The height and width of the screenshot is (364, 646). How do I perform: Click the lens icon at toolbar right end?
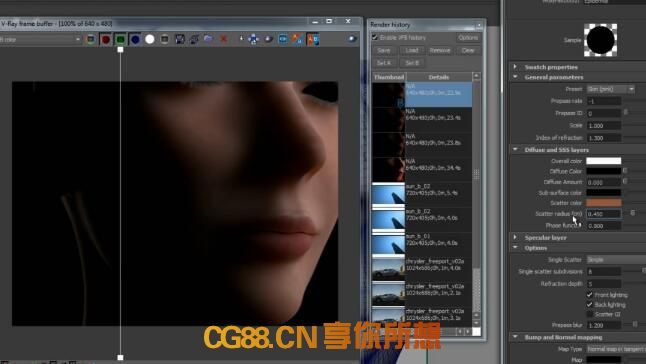[353, 39]
